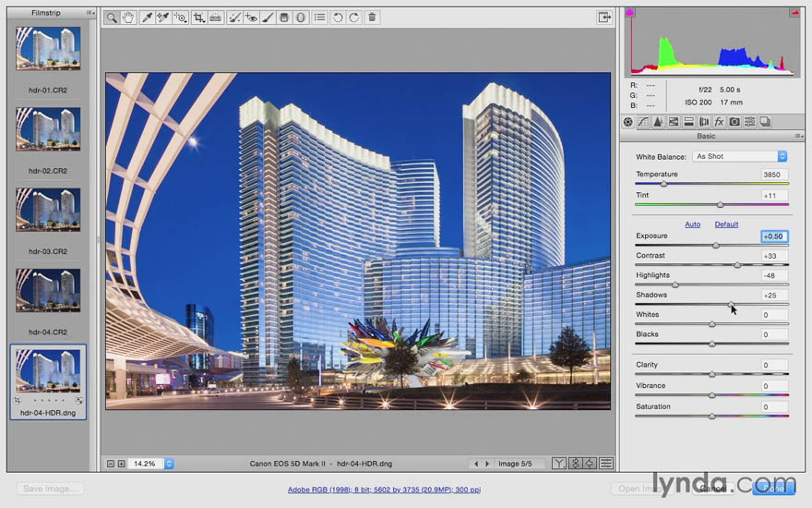Click the Contrast slider

(737, 265)
